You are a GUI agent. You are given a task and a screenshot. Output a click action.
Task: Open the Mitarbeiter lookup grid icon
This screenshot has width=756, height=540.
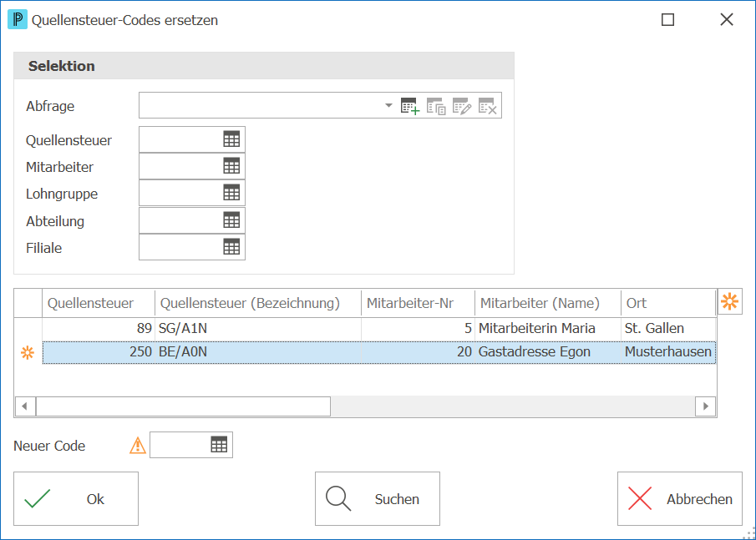[x=231, y=166]
